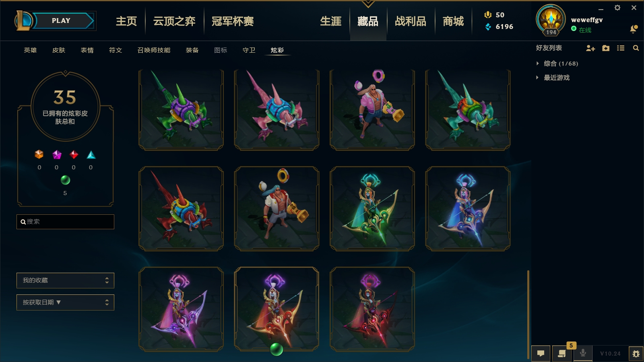Click the friends list view options icon
The image size is (644, 362).
coord(621,48)
